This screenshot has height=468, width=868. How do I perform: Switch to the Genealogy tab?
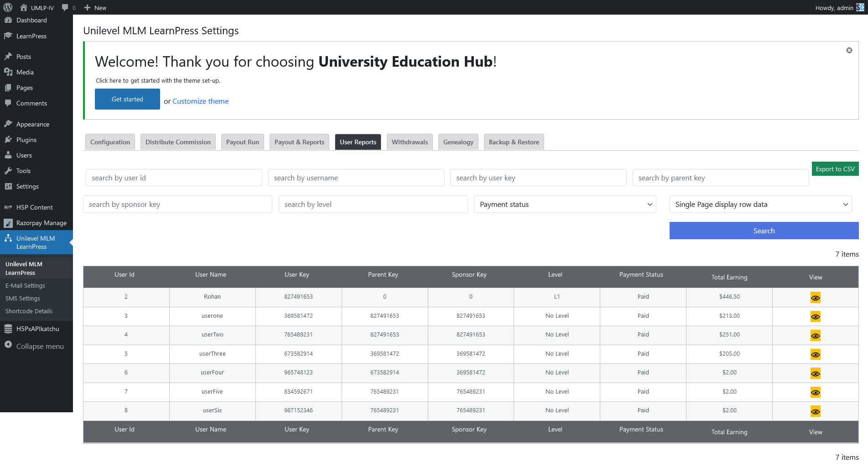tap(458, 142)
